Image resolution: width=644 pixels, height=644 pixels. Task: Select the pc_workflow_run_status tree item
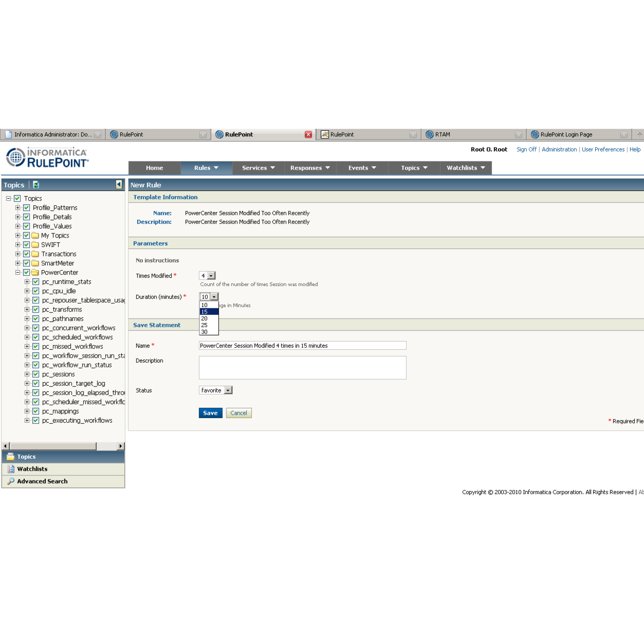pyautogui.click(x=77, y=365)
